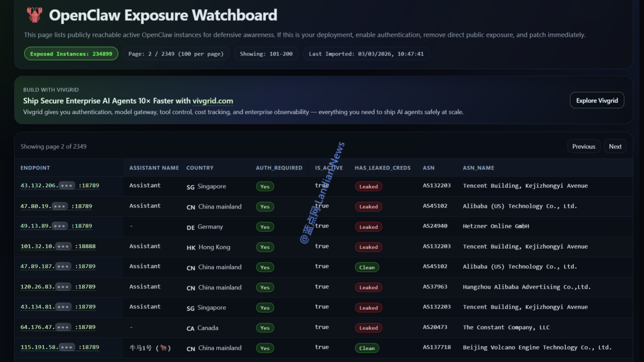
Task: Click the Leaked badge in the Hong Kong row
Action: [368, 247]
